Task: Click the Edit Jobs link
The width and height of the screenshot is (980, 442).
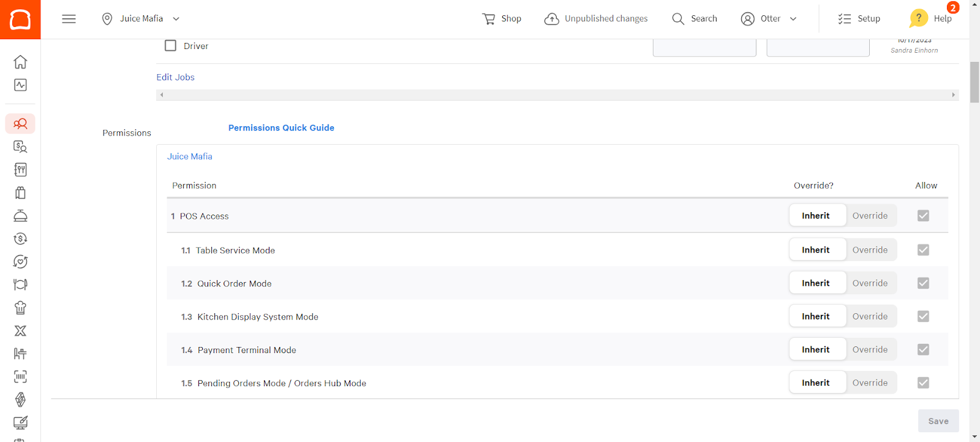Action: (x=175, y=77)
